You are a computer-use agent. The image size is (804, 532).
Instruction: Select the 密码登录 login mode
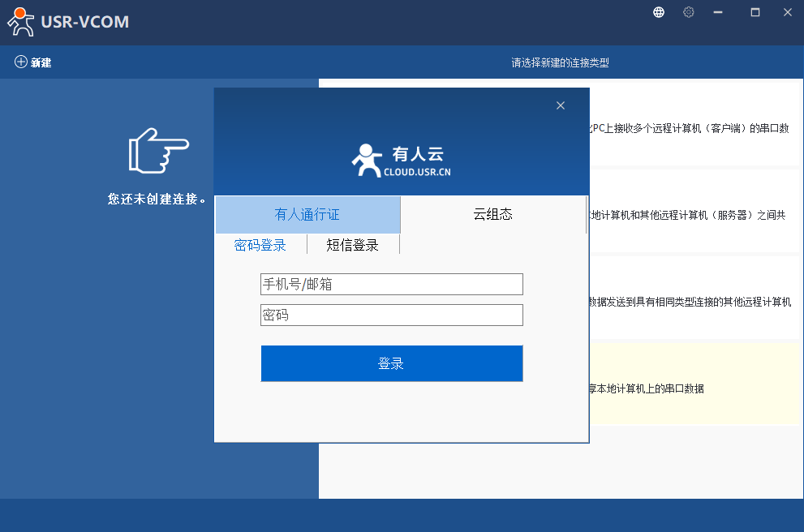click(x=260, y=245)
